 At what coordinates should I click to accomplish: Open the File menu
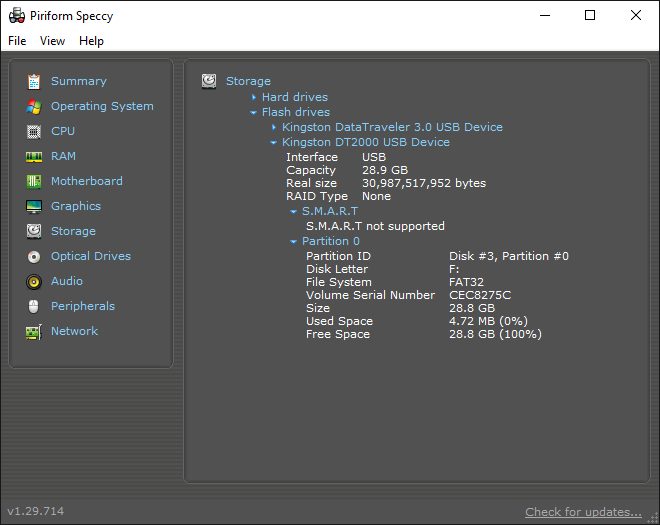[17, 41]
